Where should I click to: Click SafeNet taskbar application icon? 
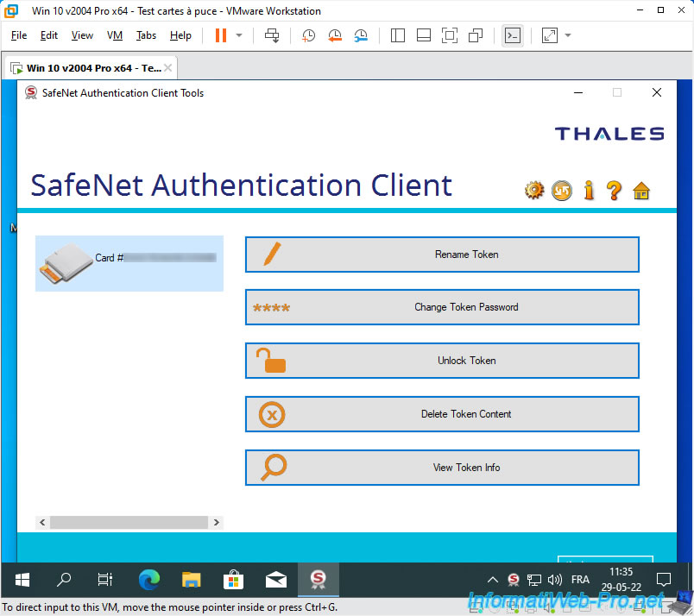319,580
